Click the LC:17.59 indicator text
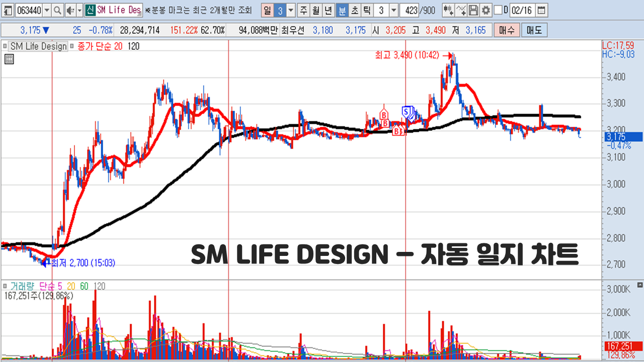The image size is (644, 362). point(618,46)
